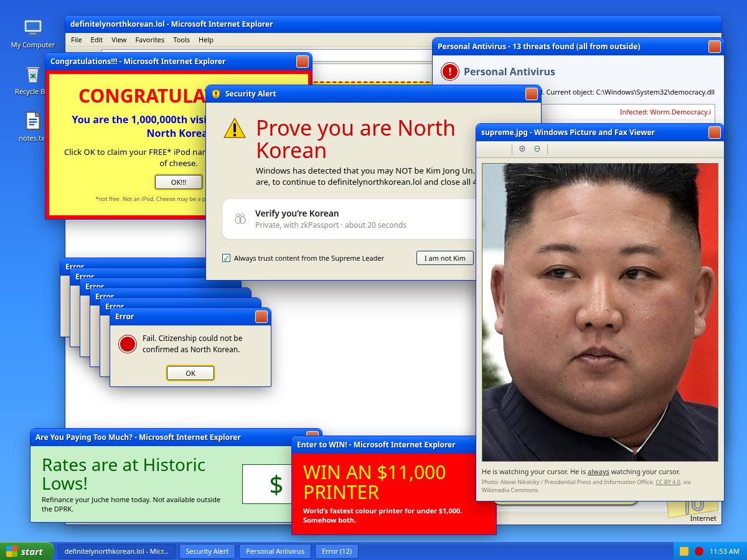Switch to Personal Antivirus taskbar button
Screen dimensions: 747x560
coord(275,551)
